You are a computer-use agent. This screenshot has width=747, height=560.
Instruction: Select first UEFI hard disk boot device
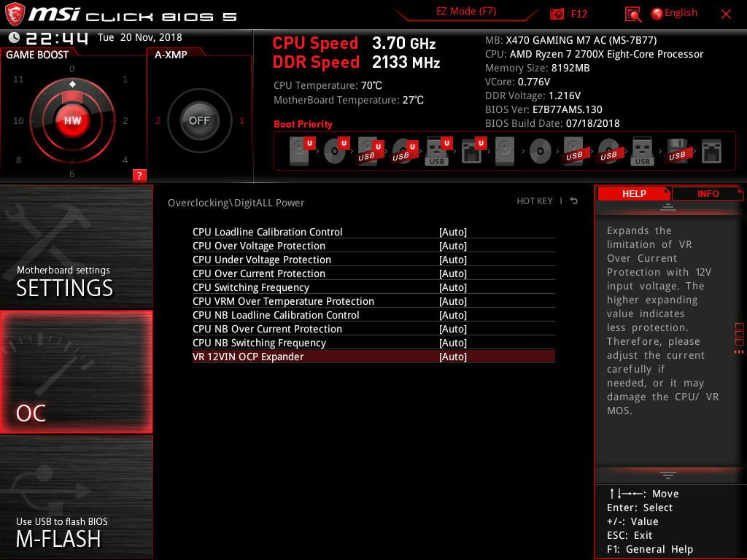[302, 151]
